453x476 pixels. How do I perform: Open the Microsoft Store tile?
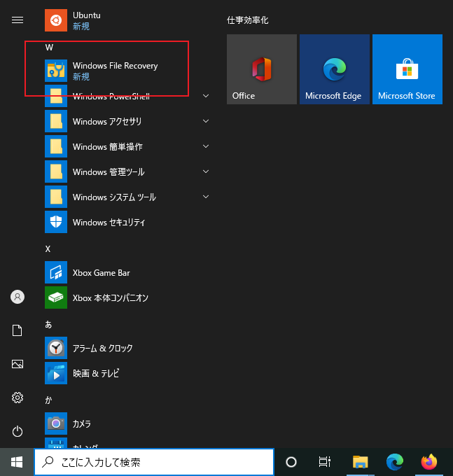407,69
